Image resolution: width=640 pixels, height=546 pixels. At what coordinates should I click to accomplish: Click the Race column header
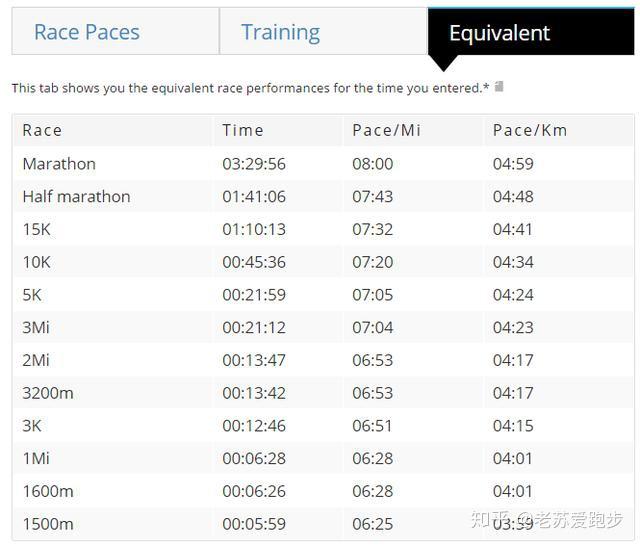point(42,130)
